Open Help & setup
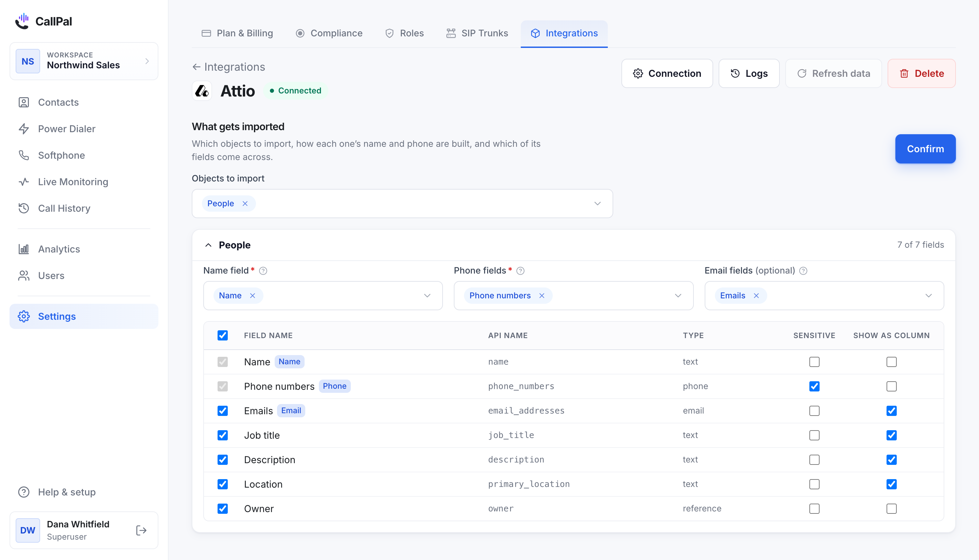This screenshot has height=560, width=979. (84, 492)
